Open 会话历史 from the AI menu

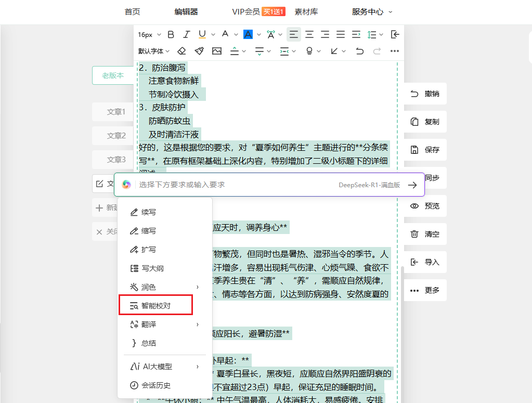(164, 385)
